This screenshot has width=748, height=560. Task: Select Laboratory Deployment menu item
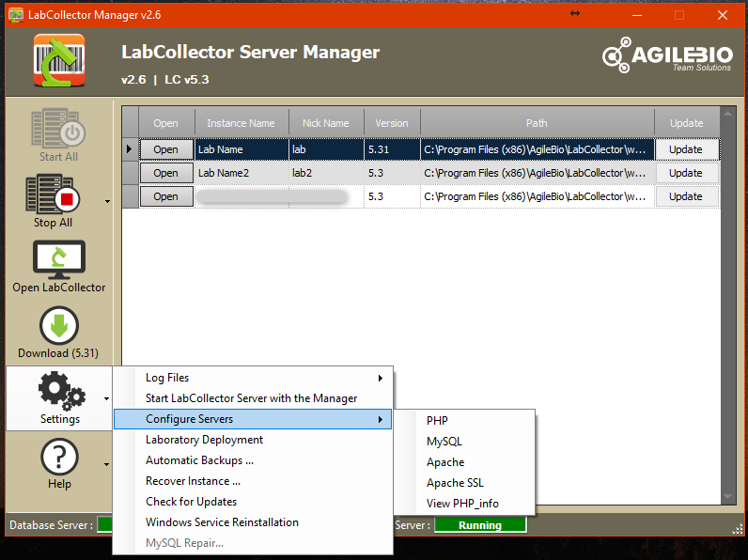tap(253, 440)
